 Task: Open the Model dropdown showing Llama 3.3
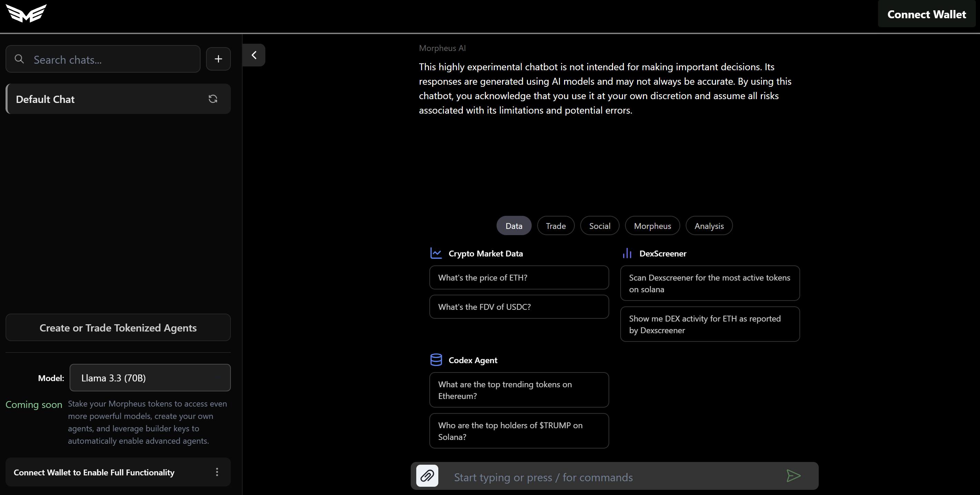tap(150, 378)
